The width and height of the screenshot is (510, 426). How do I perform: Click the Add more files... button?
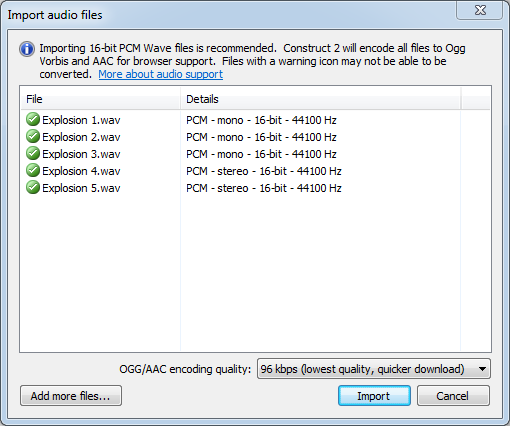[71, 396]
